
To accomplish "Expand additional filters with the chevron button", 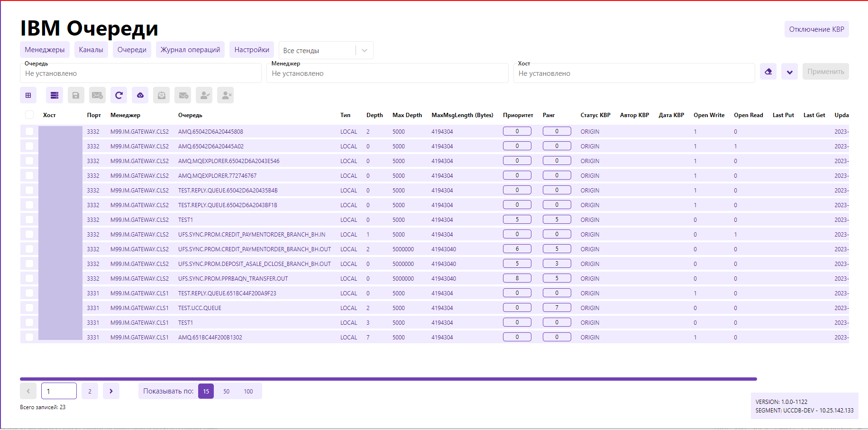I will tap(789, 72).
